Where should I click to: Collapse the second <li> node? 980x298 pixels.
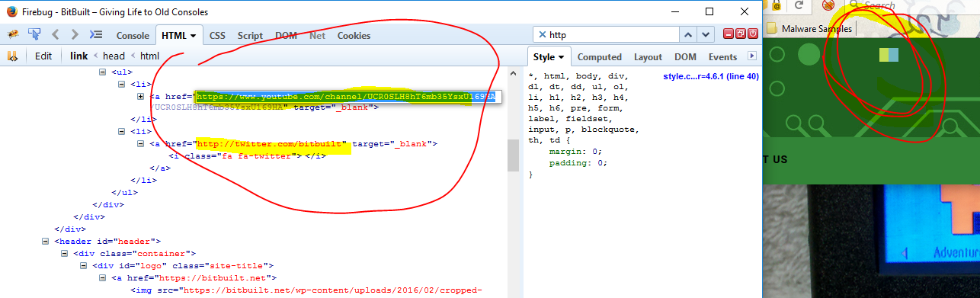[122, 131]
